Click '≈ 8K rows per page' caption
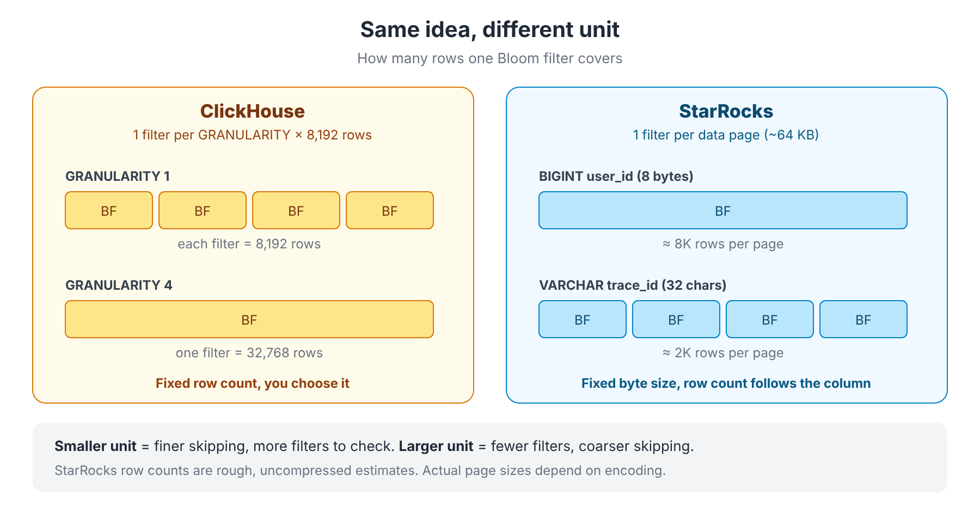The width and height of the screenshot is (980, 512). 723,244
